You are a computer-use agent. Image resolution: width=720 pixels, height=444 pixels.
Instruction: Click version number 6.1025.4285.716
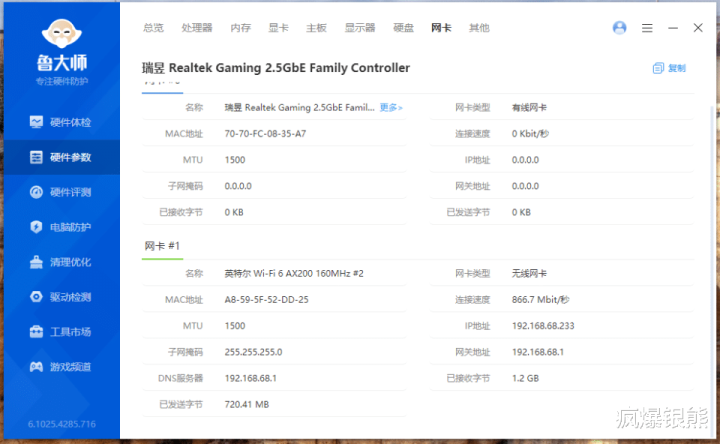(x=62, y=424)
